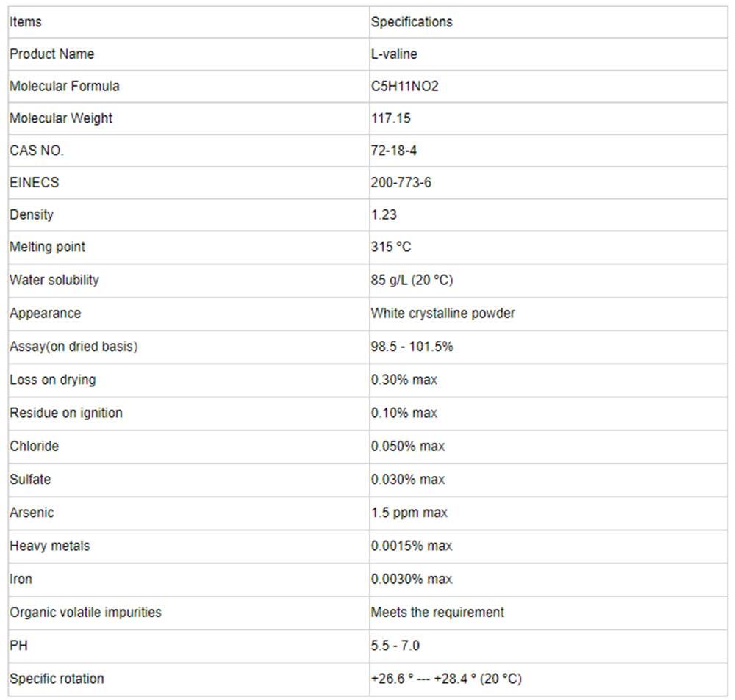The height and width of the screenshot is (700, 735).
Task: Click the Molecular Weight label
Action: click(61, 118)
